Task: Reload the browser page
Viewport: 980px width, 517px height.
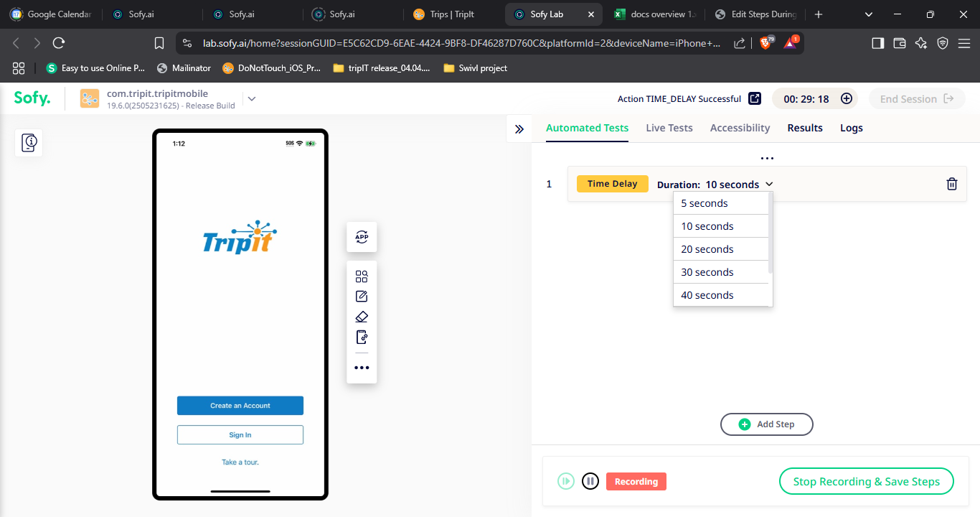Action: [59, 43]
